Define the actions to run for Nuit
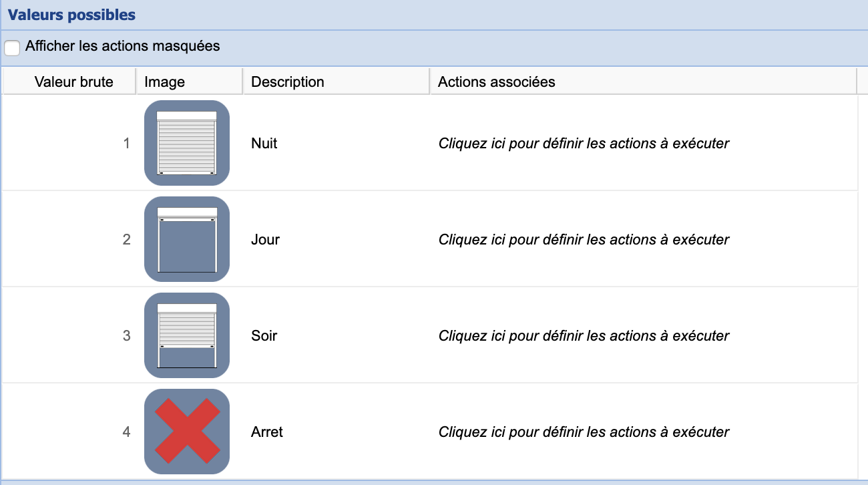This screenshot has width=868, height=485. click(584, 143)
